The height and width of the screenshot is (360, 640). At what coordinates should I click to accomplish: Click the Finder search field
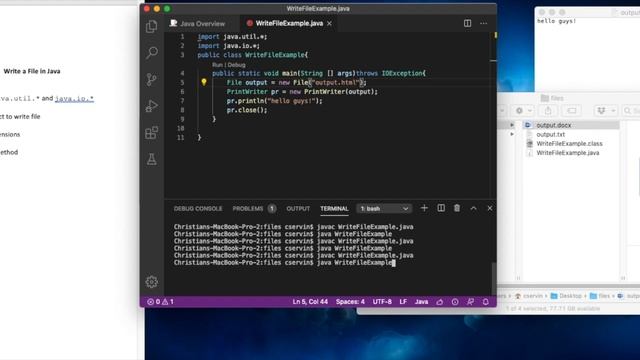pos(631,110)
